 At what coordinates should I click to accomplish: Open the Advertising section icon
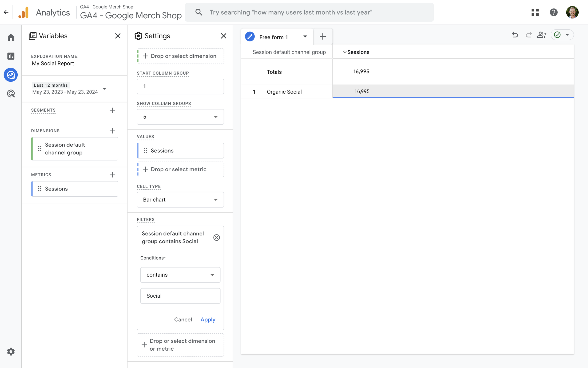pyautogui.click(x=11, y=93)
